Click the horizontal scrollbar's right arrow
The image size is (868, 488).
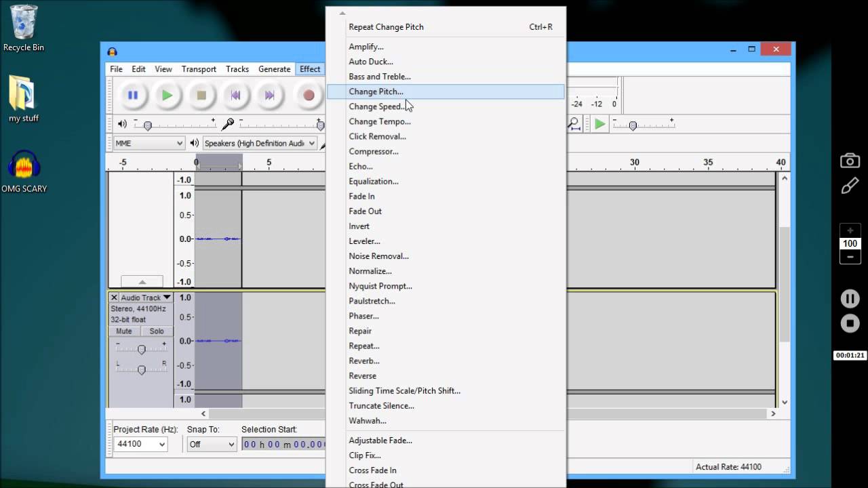pos(772,413)
